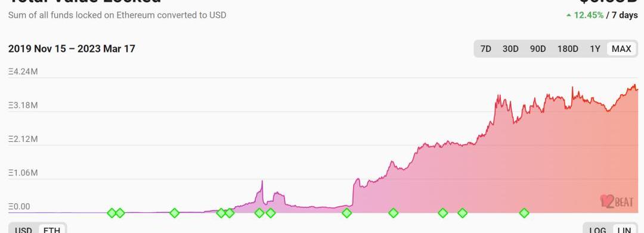Switch chart scale to LOG

597,229
